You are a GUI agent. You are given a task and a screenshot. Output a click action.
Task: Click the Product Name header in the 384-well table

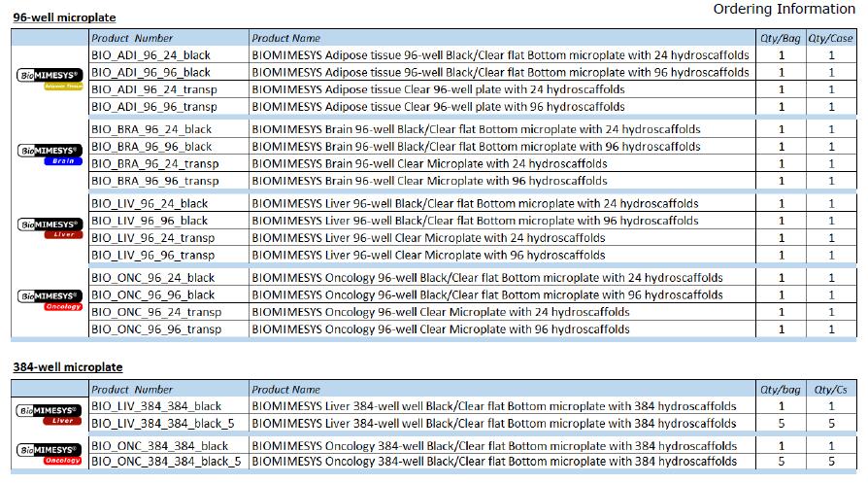[285, 390]
